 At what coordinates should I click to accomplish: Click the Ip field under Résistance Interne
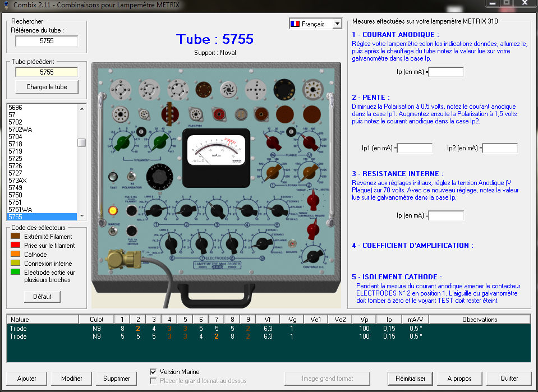click(447, 215)
